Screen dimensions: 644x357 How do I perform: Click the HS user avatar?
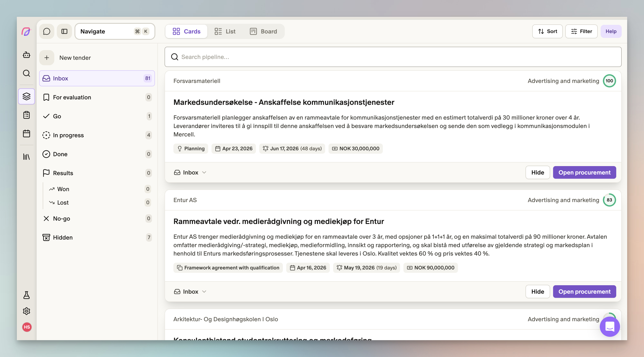click(x=27, y=327)
